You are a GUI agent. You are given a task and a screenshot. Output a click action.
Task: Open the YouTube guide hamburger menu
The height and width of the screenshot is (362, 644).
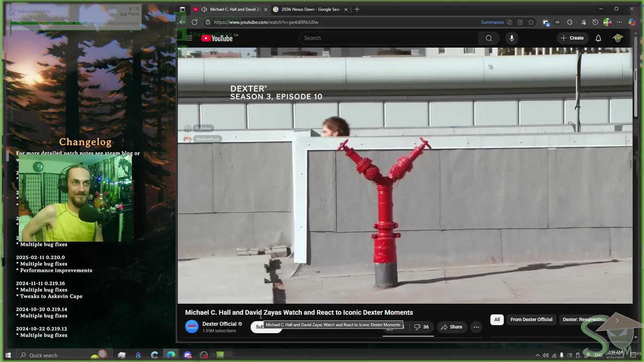pos(189,38)
